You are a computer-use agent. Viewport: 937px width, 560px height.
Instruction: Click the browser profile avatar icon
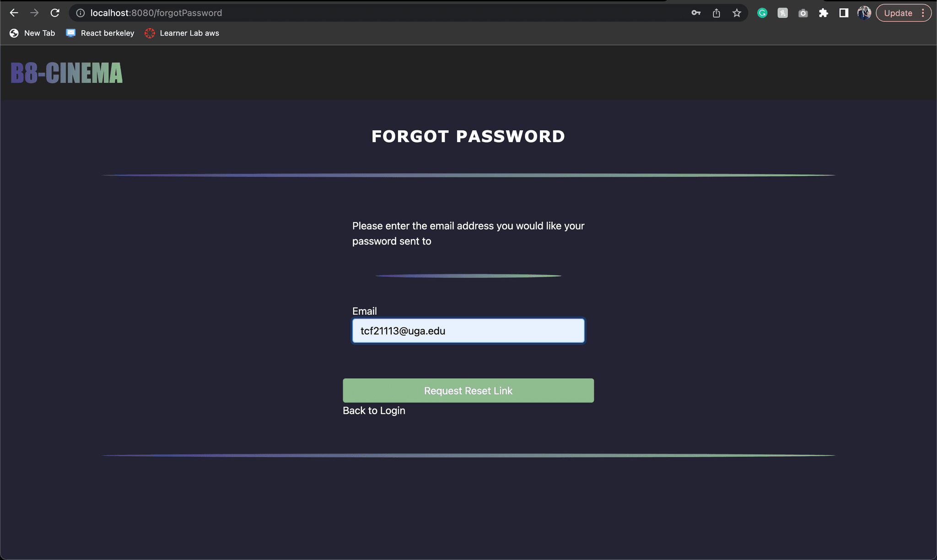864,13
